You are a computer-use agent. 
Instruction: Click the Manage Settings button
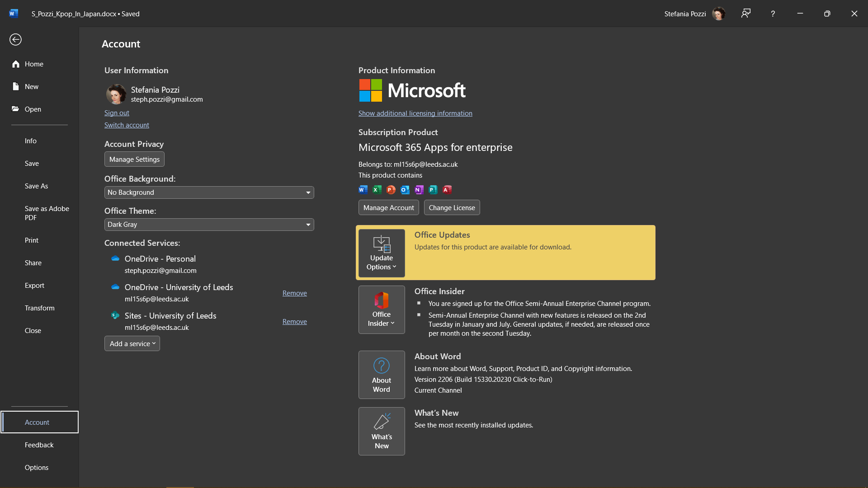[134, 160]
